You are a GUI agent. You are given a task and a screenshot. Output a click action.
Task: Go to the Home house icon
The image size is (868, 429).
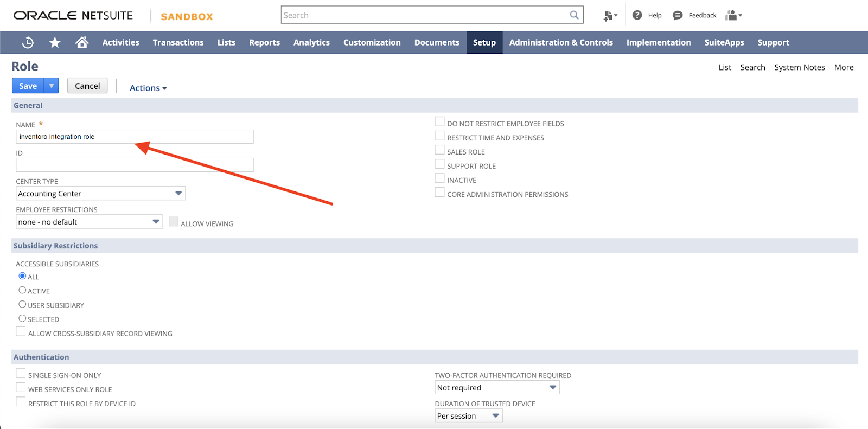(x=82, y=42)
